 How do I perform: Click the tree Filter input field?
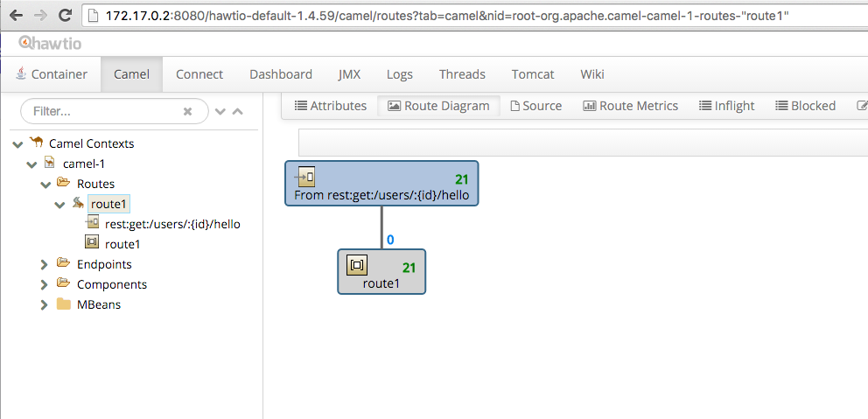coord(115,111)
